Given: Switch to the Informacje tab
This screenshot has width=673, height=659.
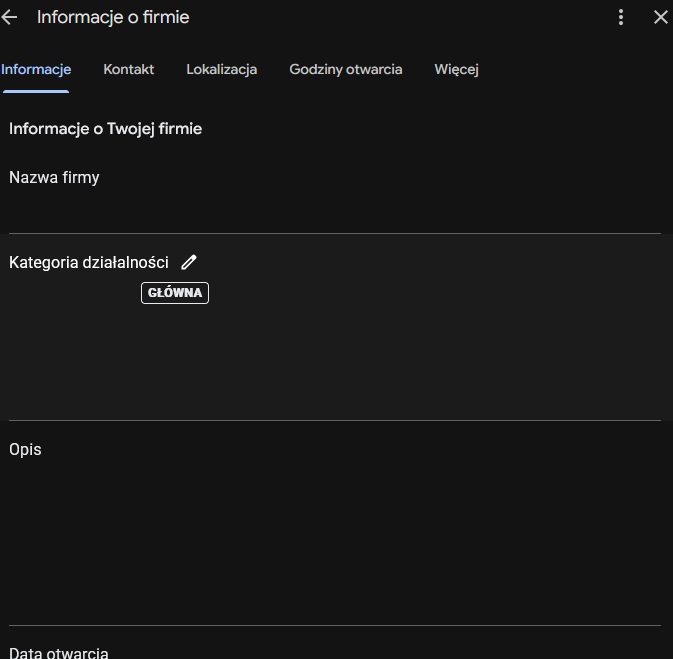Looking at the screenshot, I should pos(36,69).
